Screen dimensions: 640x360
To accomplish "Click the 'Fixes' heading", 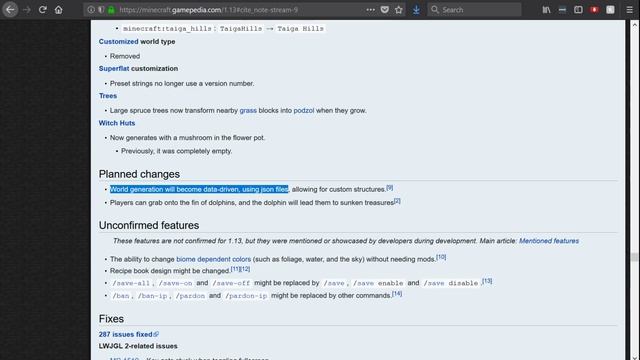I will (111, 319).
